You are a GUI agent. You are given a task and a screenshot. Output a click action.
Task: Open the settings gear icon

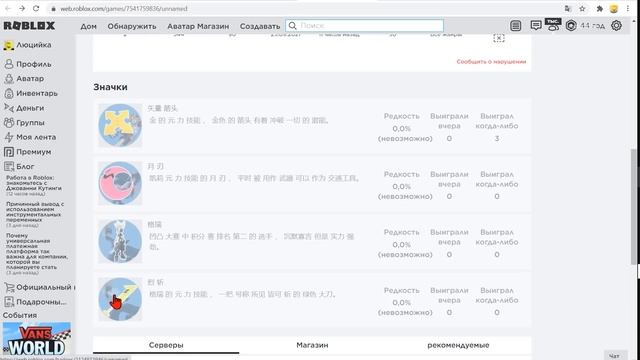tap(616, 26)
